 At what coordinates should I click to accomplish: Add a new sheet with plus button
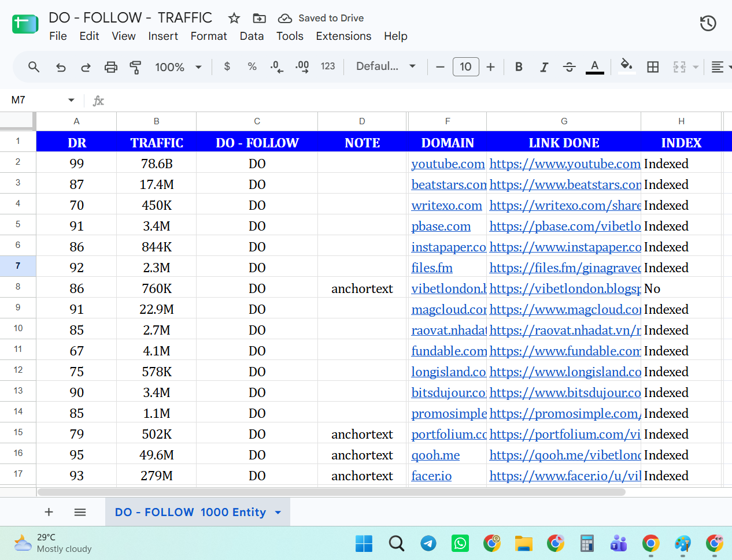click(x=49, y=512)
